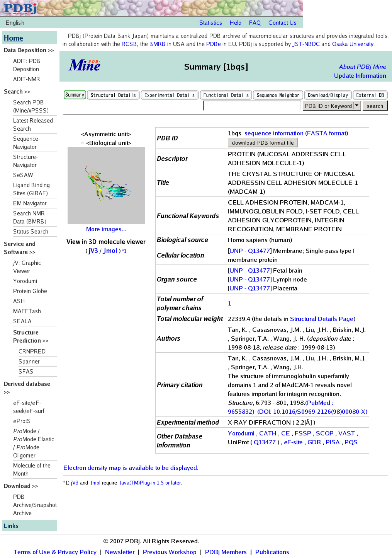The height and width of the screenshot is (558, 392).
Task: Open the PDB ID or Keyword dropdown arrow
Action: pyautogui.click(x=357, y=105)
